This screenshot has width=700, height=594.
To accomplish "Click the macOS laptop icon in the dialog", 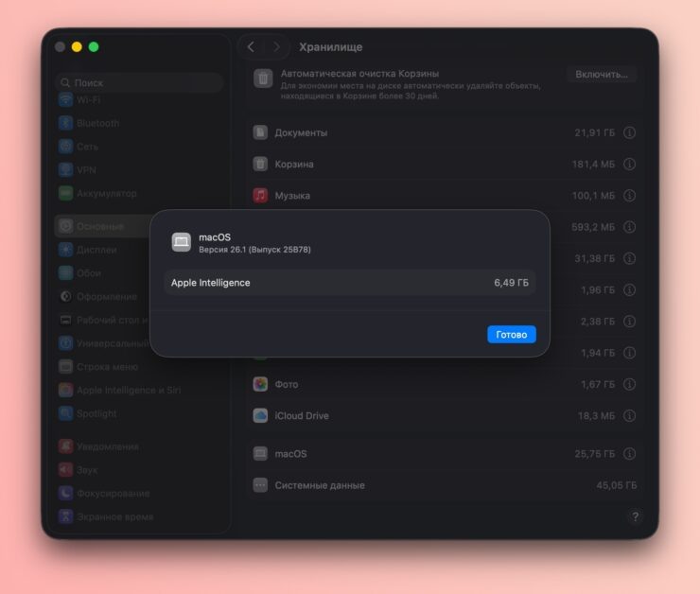I will tap(181, 242).
